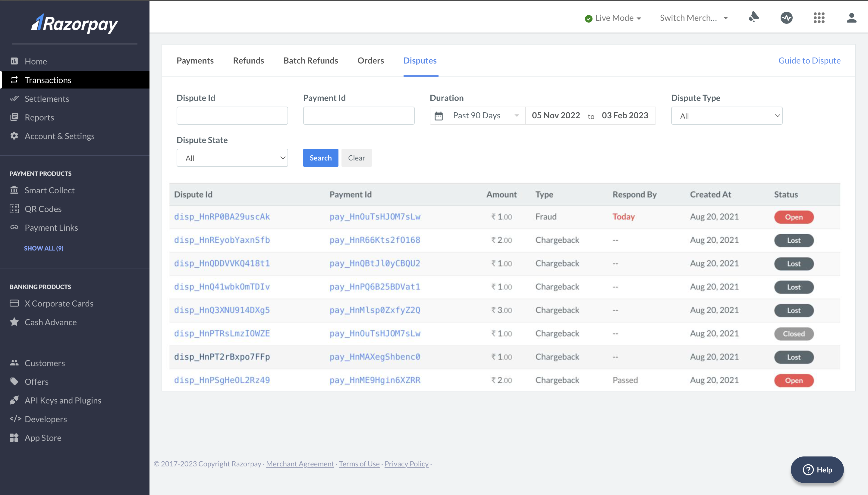This screenshot has width=868, height=495.
Task: Click the Duration calendar icon
Action: 439,116
